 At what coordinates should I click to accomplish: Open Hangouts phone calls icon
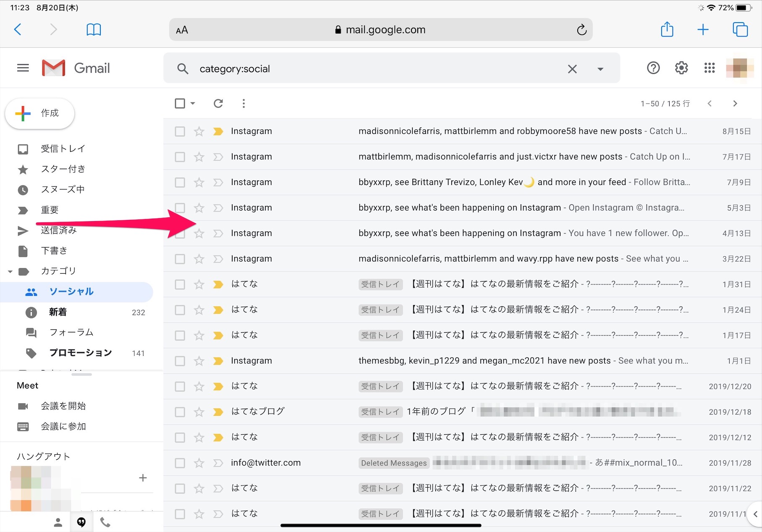105,522
